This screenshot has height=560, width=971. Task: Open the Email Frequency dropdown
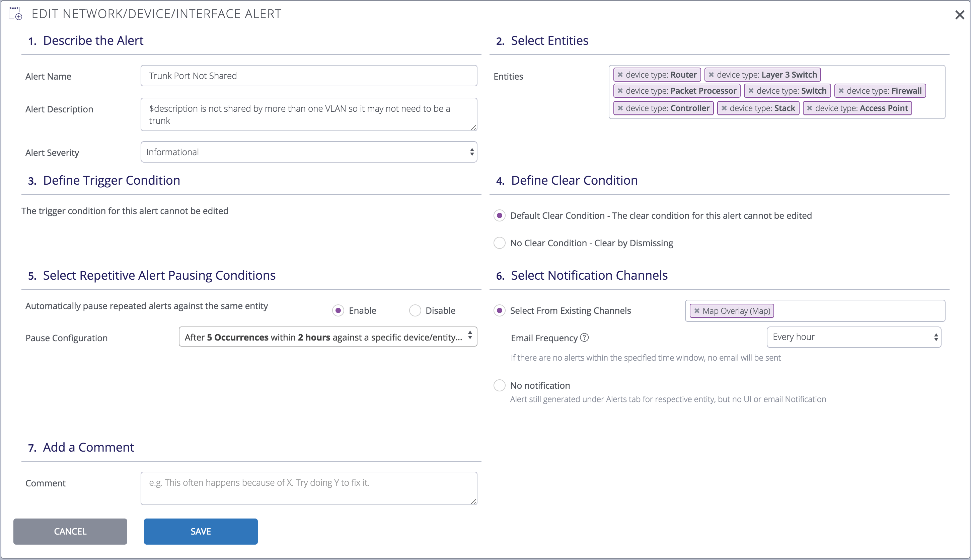click(x=853, y=337)
